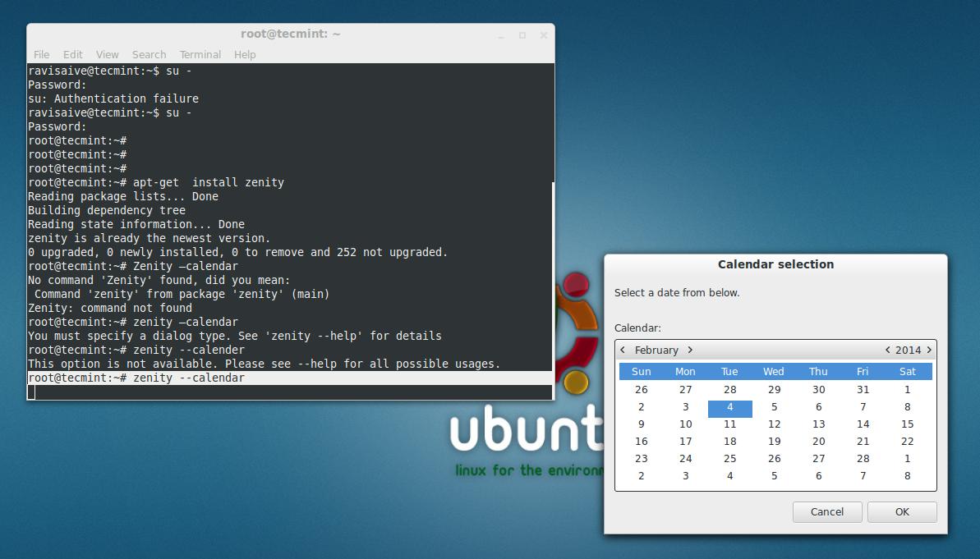Go to previous year before 2014
This screenshot has height=559, width=980.
click(887, 350)
